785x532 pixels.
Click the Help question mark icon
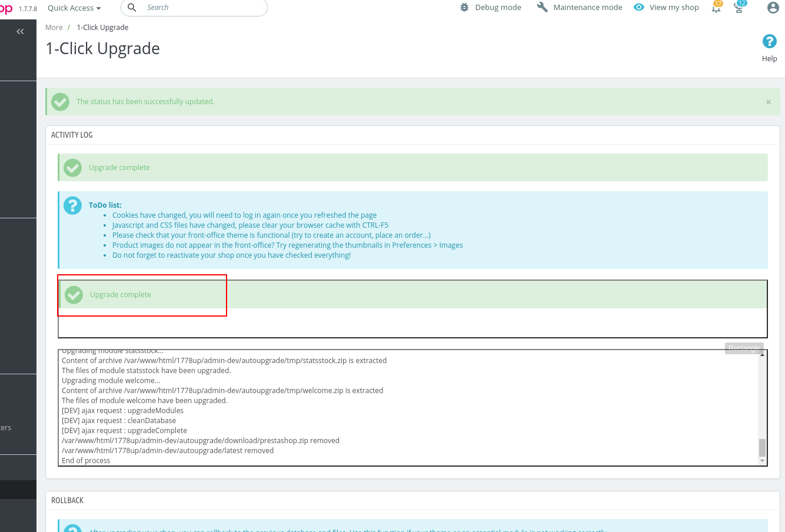pyautogui.click(x=769, y=41)
